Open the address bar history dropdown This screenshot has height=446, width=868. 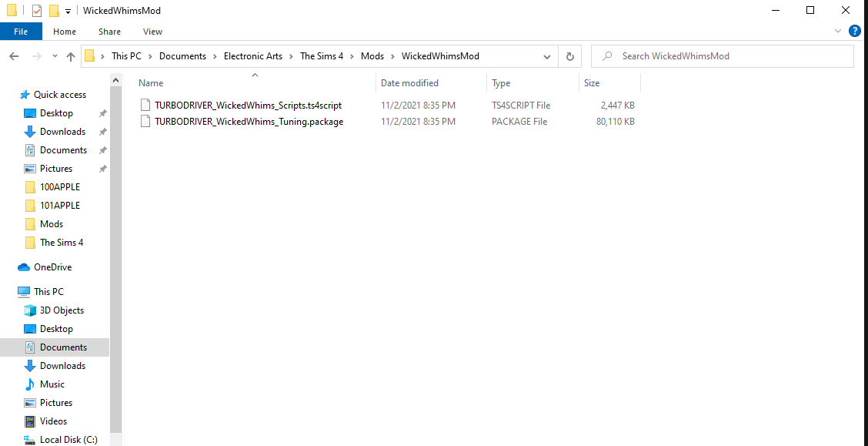tap(547, 56)
